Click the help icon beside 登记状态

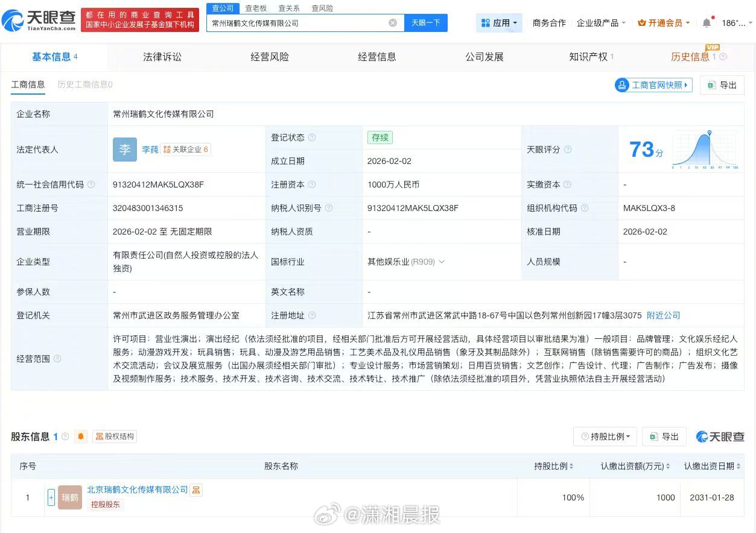(312, 137)
